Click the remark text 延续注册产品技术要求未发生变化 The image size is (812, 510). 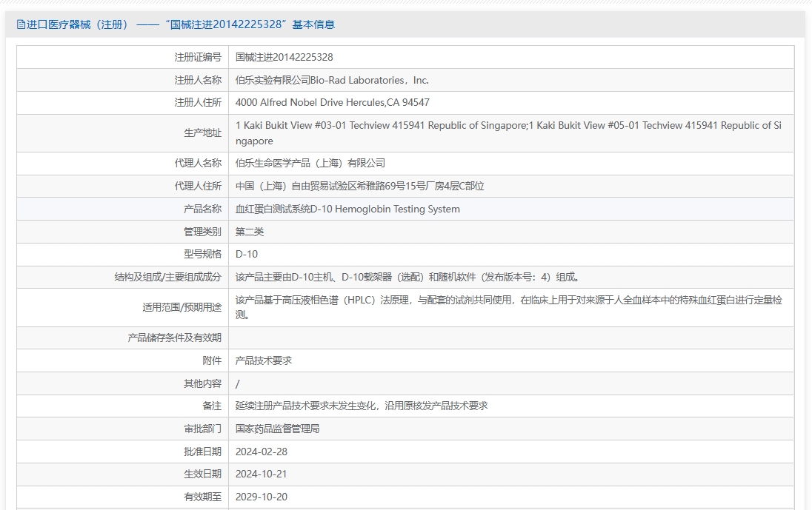pyautogui.click(x=362, y=406)
